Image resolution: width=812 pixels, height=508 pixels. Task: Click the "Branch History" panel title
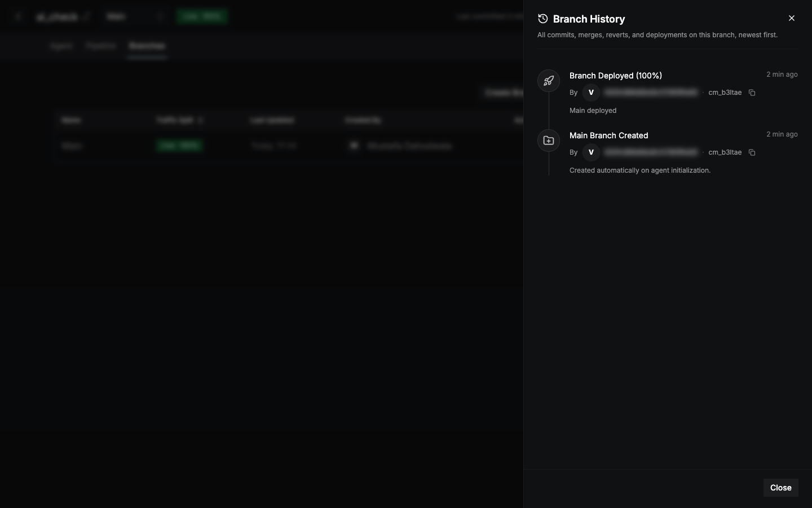(x=589, y=19)
